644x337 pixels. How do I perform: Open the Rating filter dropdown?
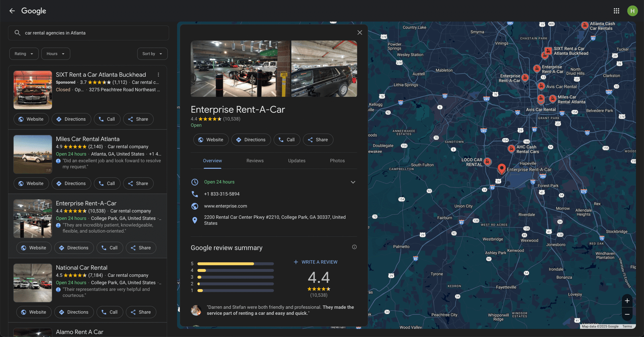coord(24,54)
